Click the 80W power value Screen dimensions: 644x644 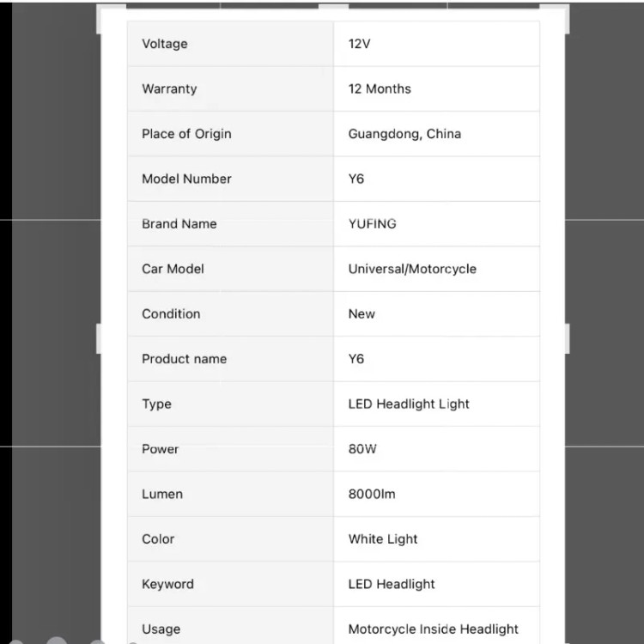362,449
